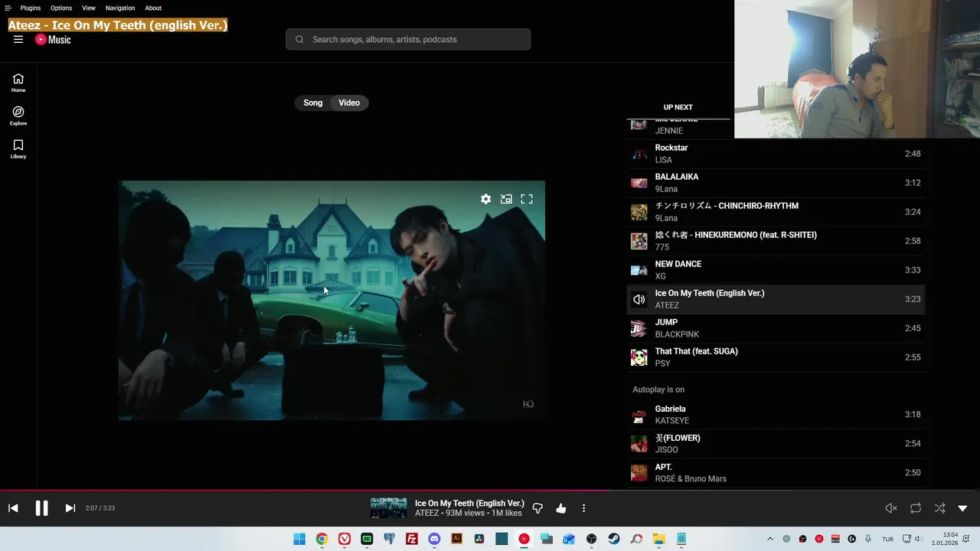Skip to previous track

pyautogui.click(x=13, y=508)
